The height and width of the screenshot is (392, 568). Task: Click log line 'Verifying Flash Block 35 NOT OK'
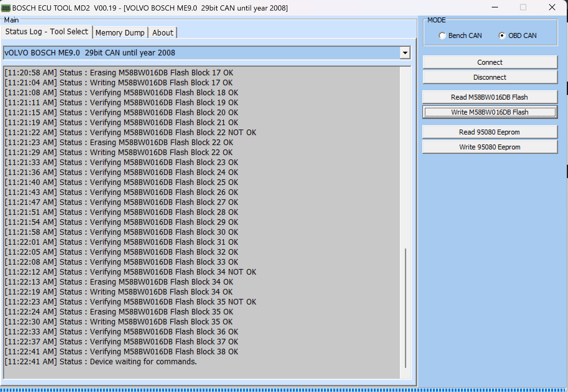tap(130, 302)
